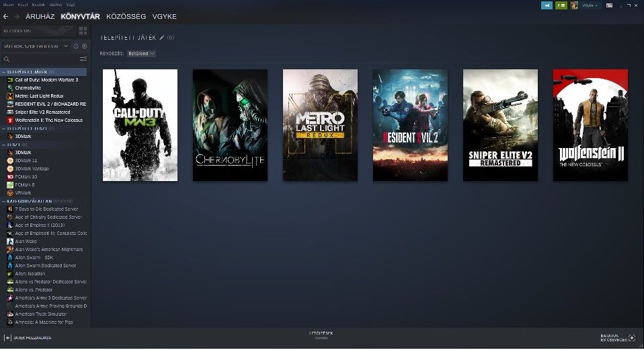Viewport: 644px width, 350px height.
Task: Select Wolfenstein II: The New Colossus in sidebar
Action: (x=48, y=120)
